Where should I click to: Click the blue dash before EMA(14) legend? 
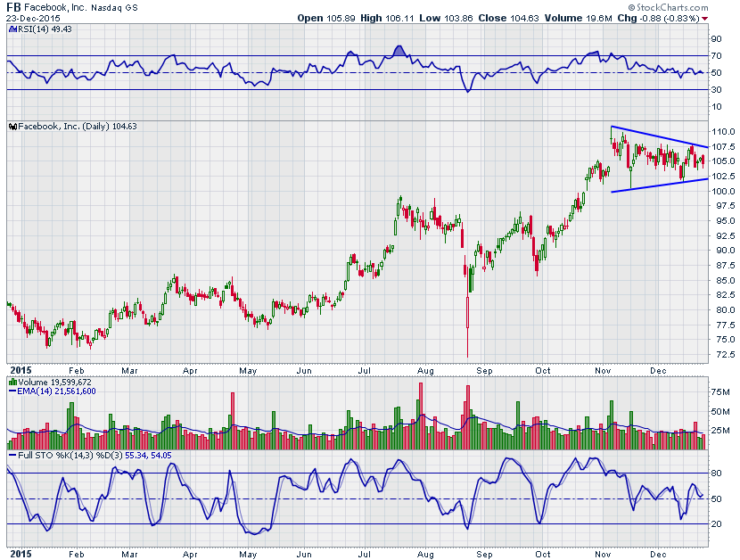click(12, 391)
